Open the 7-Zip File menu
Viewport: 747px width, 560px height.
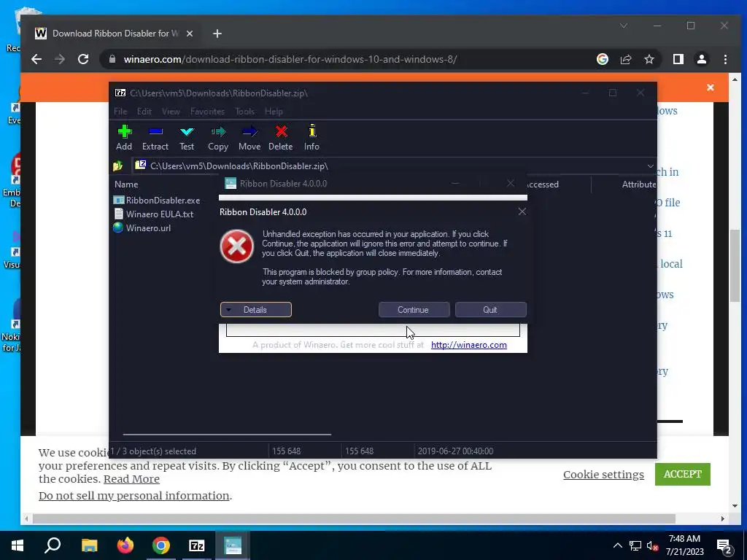(120, 112)
